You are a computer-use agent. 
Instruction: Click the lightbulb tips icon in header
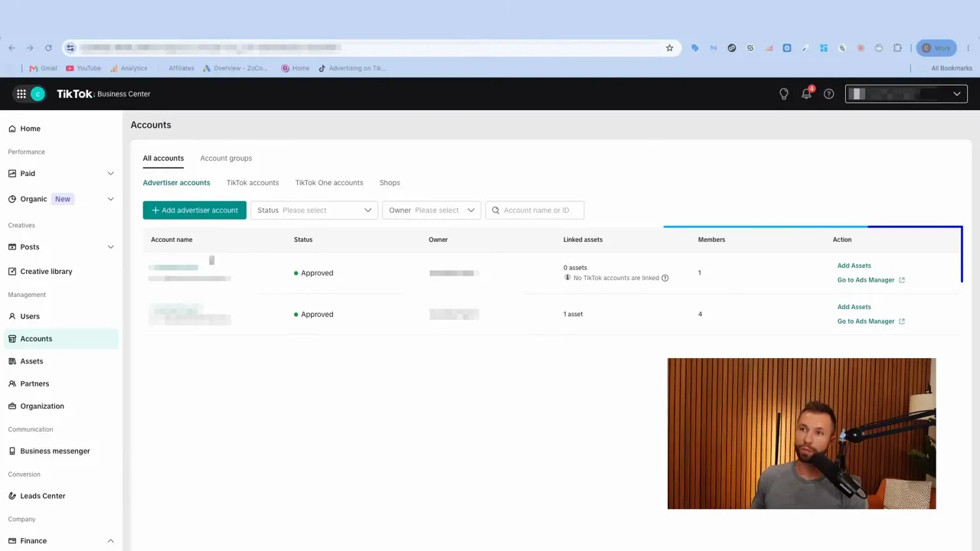(783, 94)
